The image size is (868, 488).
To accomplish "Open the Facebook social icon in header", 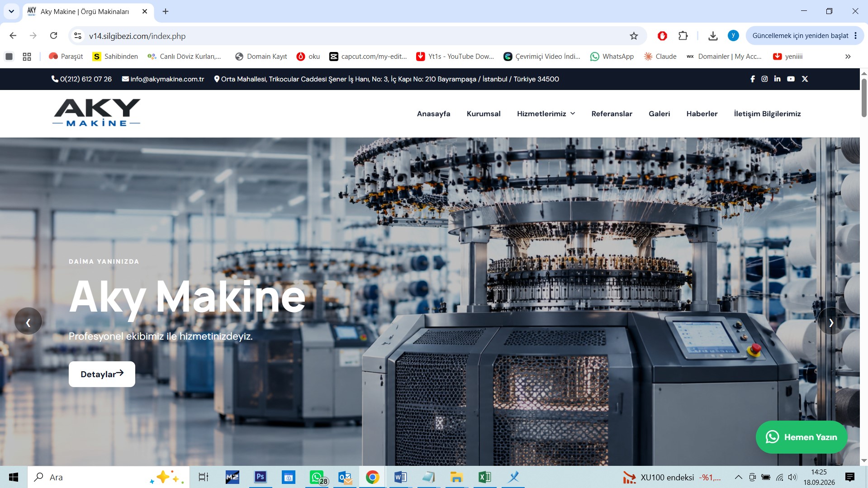I will click(753, 79).
